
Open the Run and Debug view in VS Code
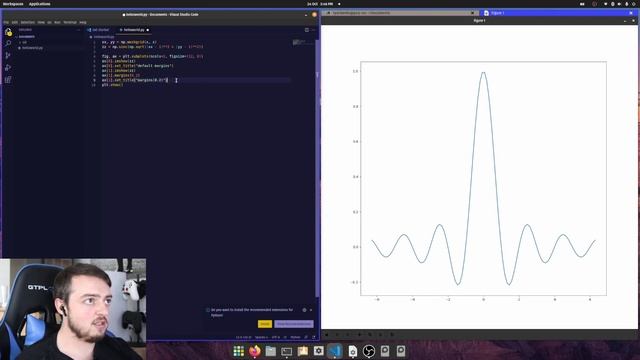(x=8, y=68)
